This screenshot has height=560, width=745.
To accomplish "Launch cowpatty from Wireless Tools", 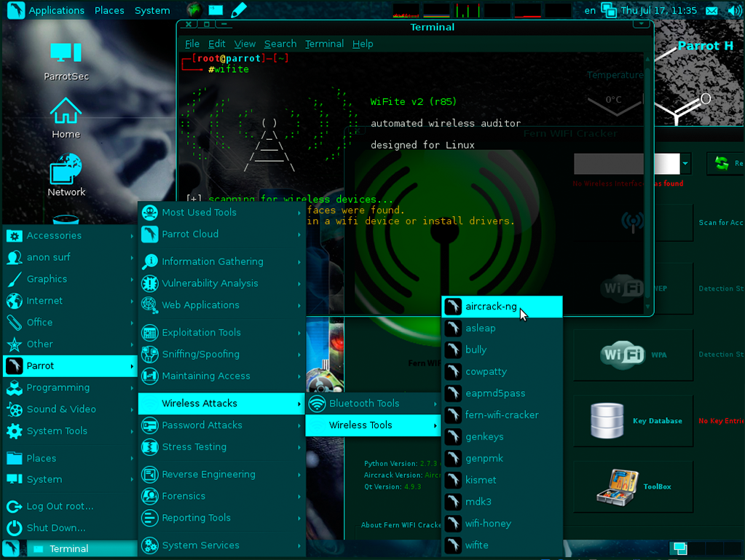I will coord(502,372).
